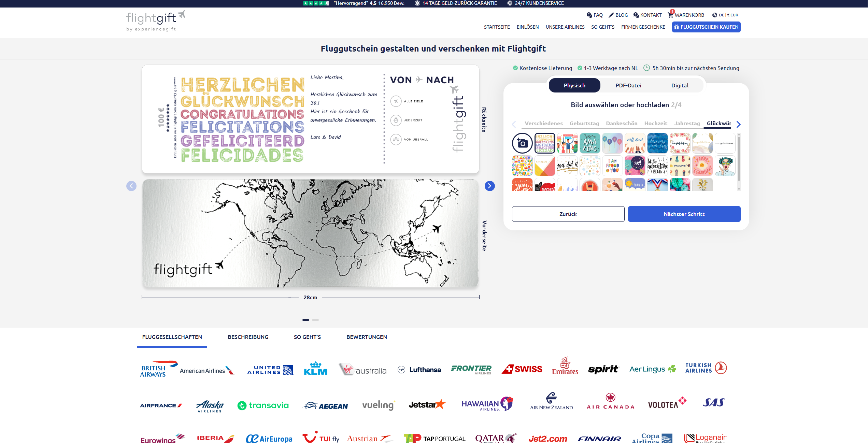Image resolution: width=868 pixels, height=443 pixels.
Task: Open the Dankeschön image category
Action: [622, 123]
